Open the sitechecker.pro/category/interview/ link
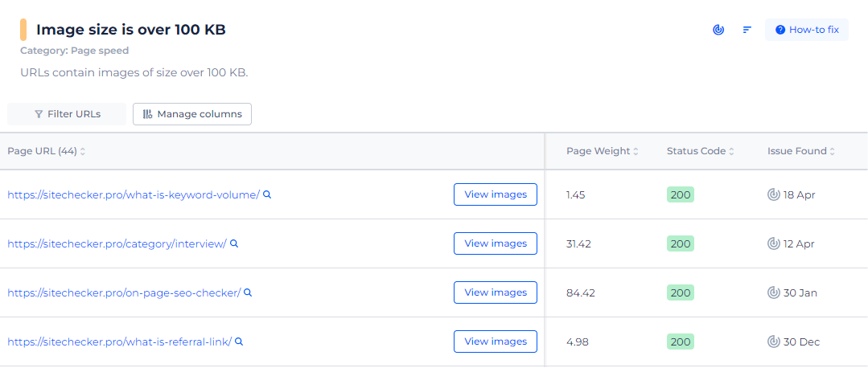The image size is (868, 368). click(x=117, y=243)
